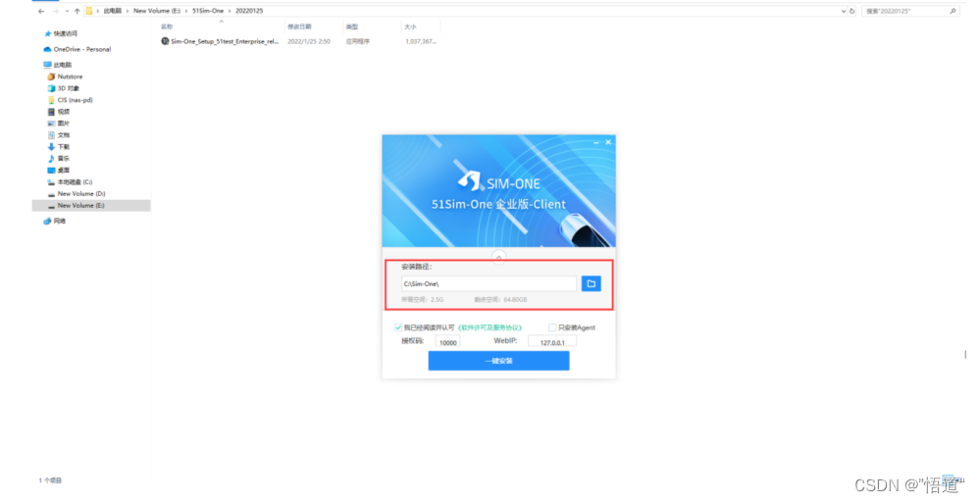The height and width of the screenshot is (503, 980).
Task: Open 3D 对象 folder in sidebar
Action: click(68, 88)
